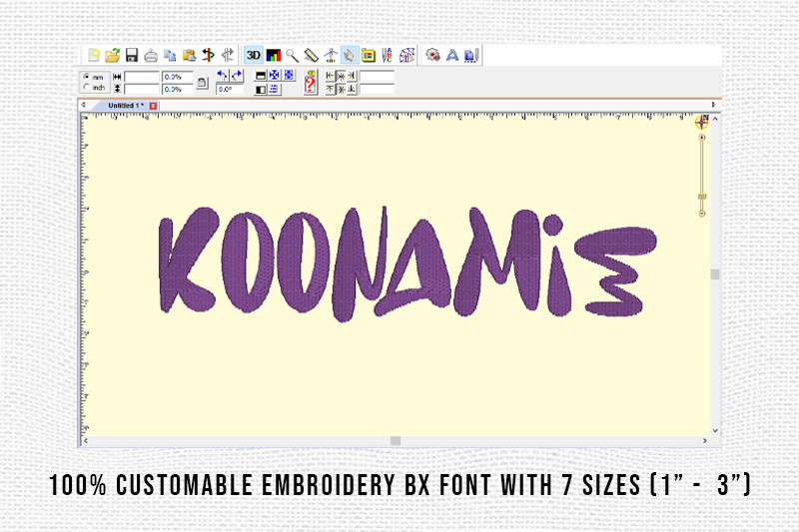The width and height of the screenshot is (799, 532).
Task: Select the magnifier zoom tool
Action: click(x=292, y=56)
